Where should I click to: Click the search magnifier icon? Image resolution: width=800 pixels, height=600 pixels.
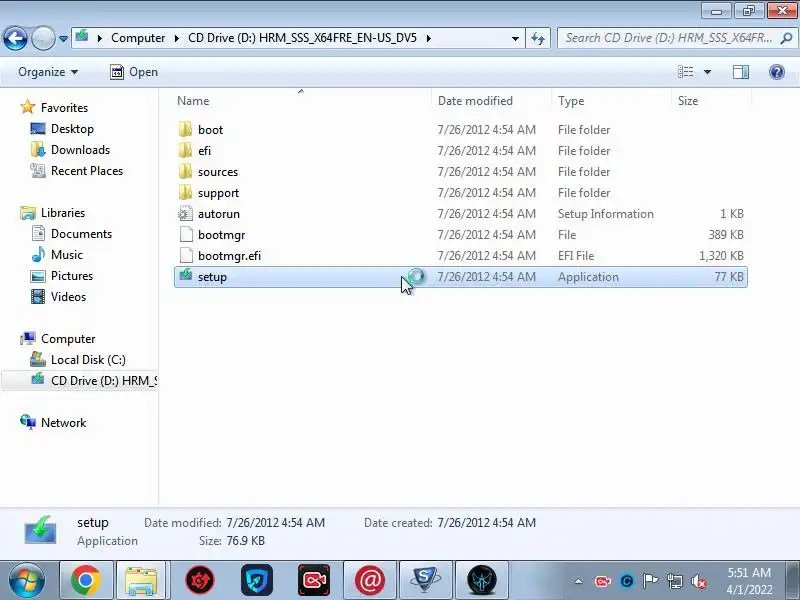click(786, 38)
